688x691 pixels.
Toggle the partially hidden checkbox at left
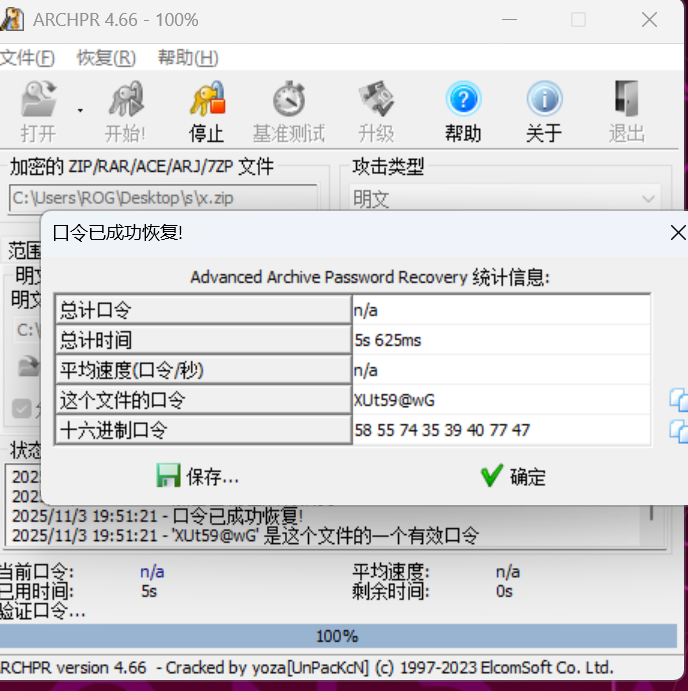[x=21, y=408]
